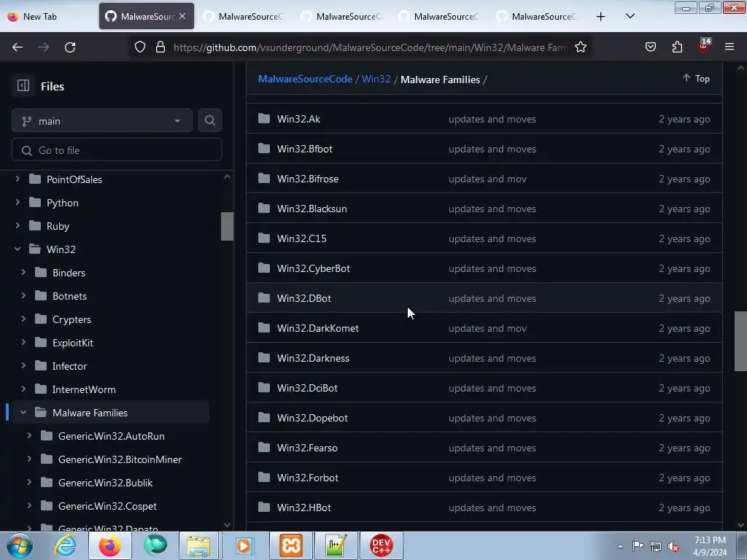
Task: Switch to the third MalwareSourceC tab
Action: coord(341,17)
